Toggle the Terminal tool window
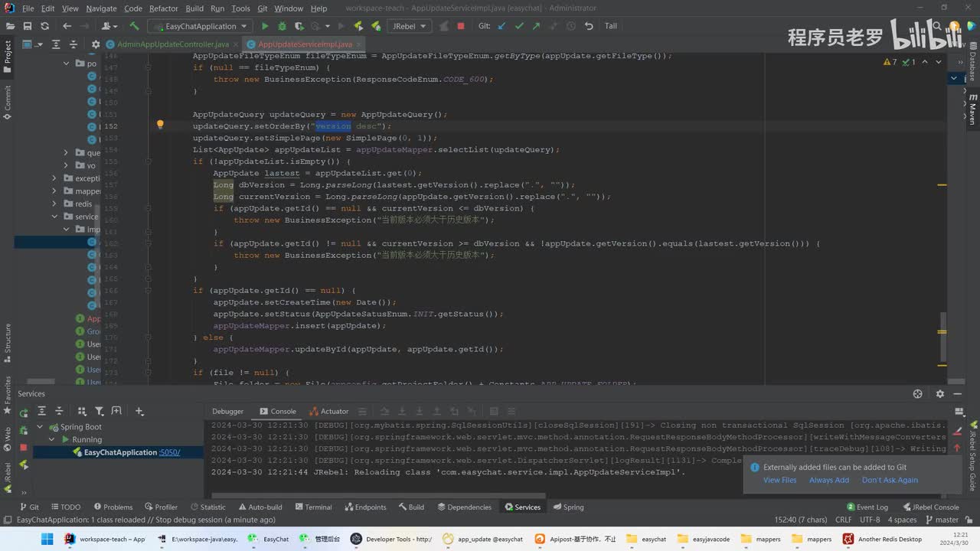 [x=313, y=507]
